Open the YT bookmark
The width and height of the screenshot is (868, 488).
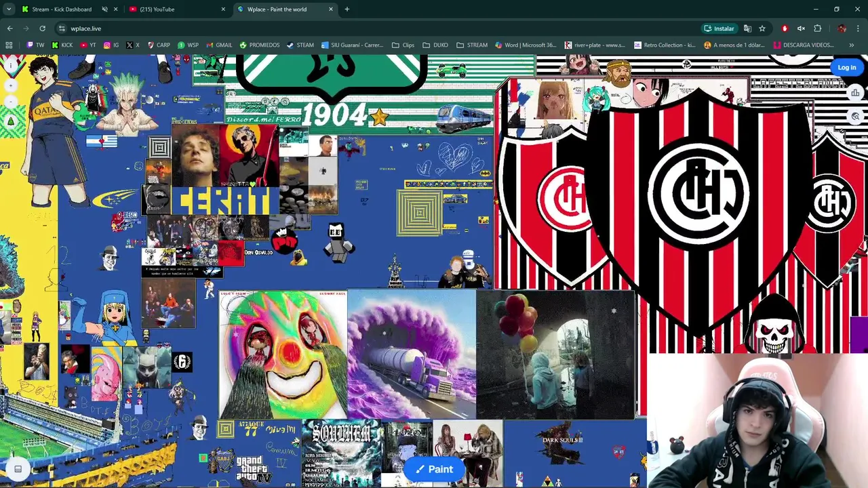88,45
